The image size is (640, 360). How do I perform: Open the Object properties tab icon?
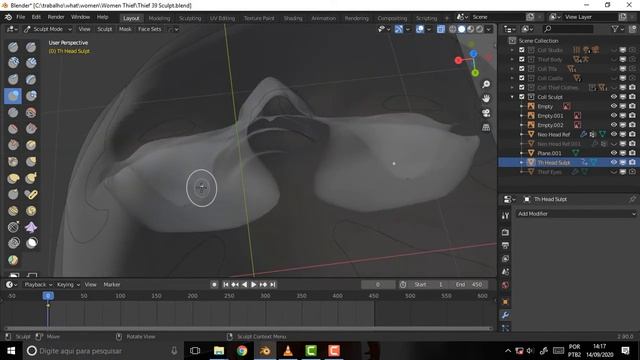[x=505, y=302]
